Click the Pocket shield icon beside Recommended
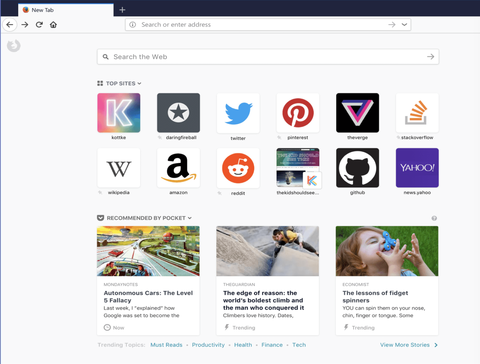The image size is (480, 364). (x=100, y=218)
